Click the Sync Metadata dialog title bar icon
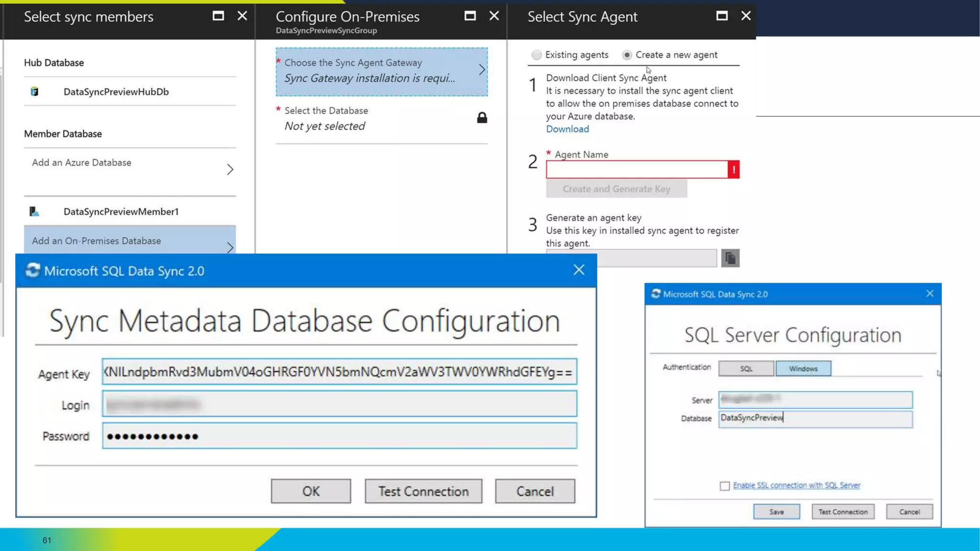 (33, 271)
